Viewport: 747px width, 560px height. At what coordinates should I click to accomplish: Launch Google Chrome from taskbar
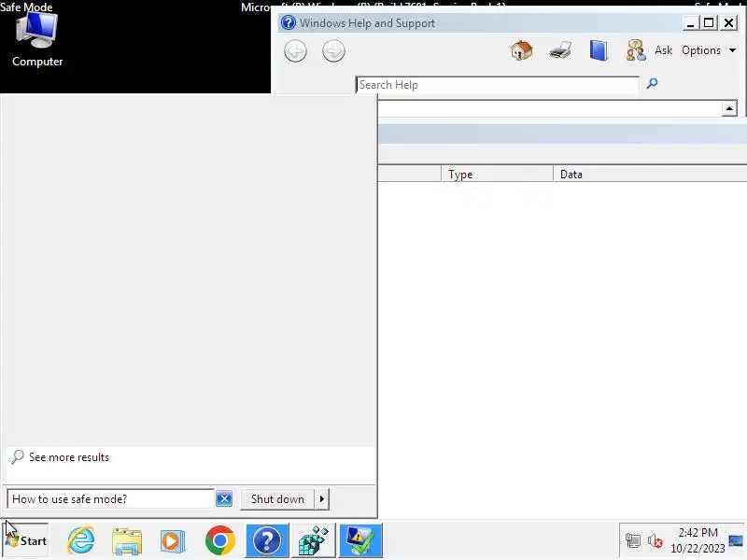tap(220, 541)
